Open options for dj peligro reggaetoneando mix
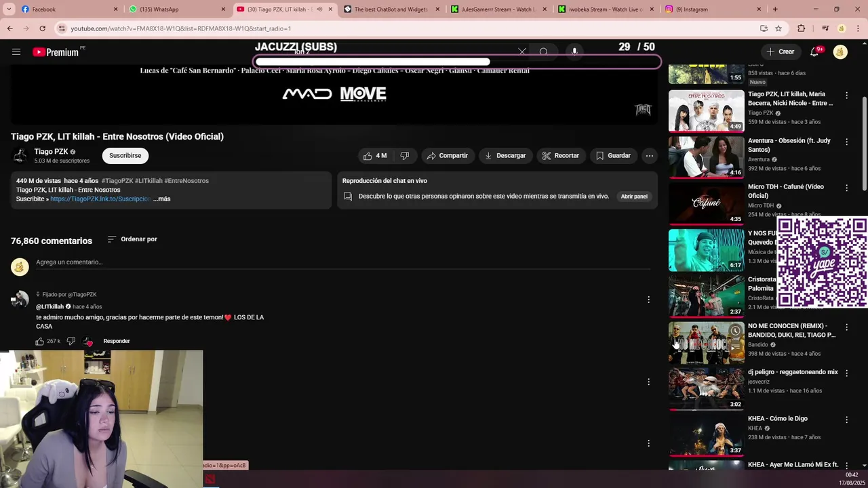 846,373
